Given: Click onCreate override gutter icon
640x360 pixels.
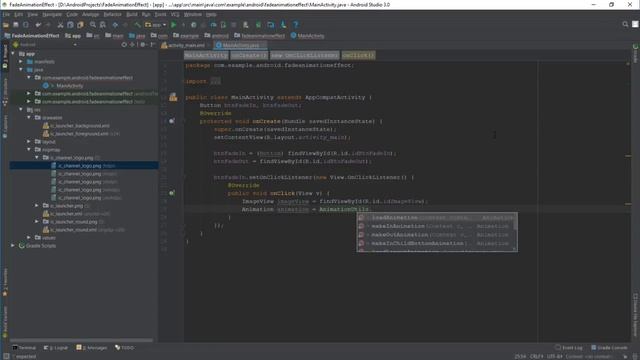Looking at the screenshot, I should click(x=172, y=121).
